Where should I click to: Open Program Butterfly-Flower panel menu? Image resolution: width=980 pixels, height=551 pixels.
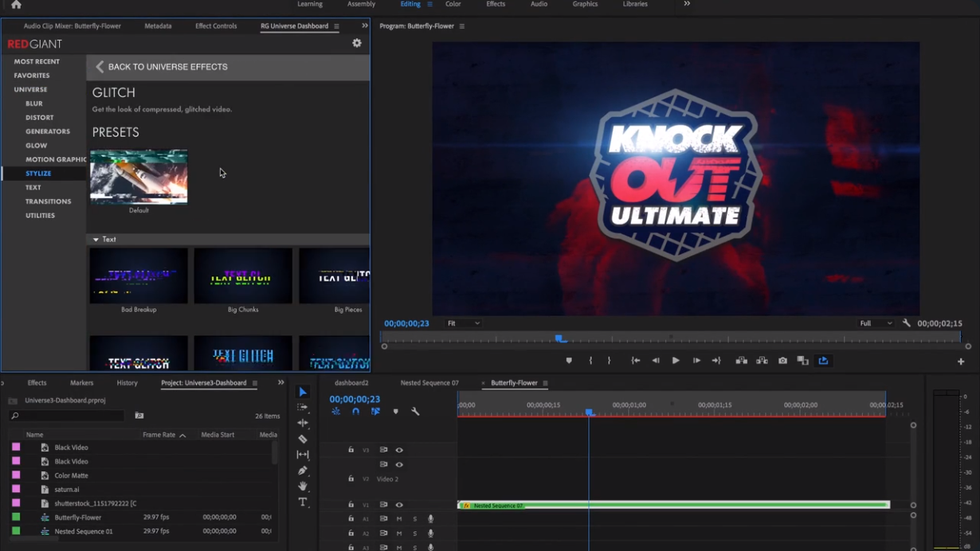(x=462, y=26)
